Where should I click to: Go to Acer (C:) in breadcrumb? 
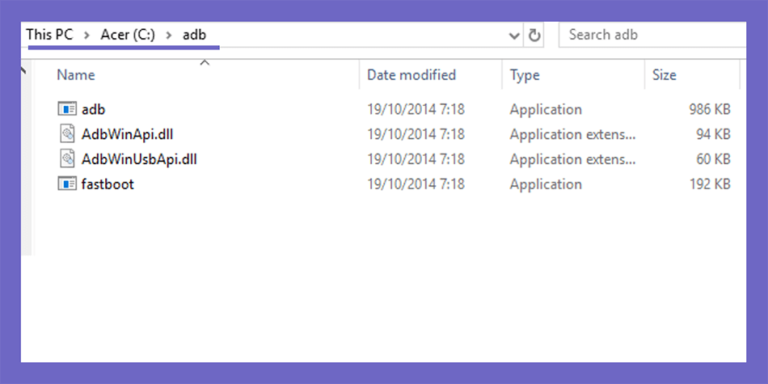pos(128,34)
